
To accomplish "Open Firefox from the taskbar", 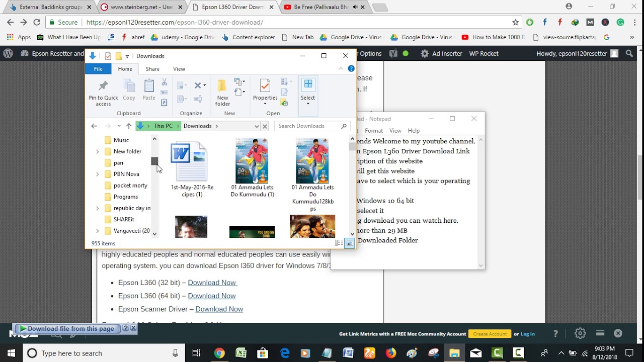I will coord(390,353).
